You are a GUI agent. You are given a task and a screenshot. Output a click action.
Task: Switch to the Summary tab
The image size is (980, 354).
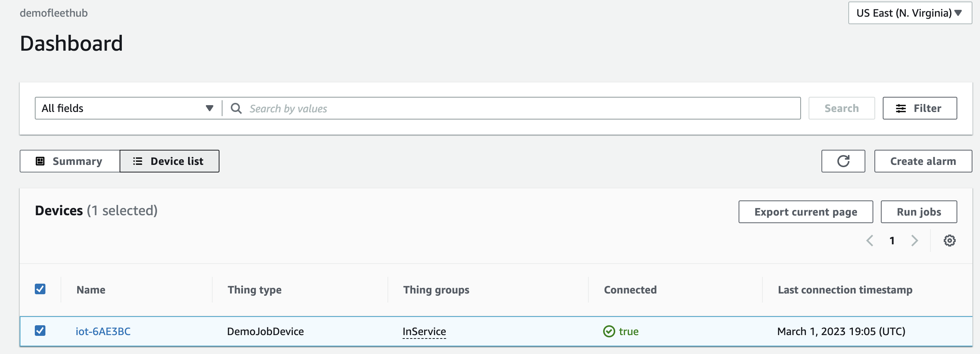69,161
